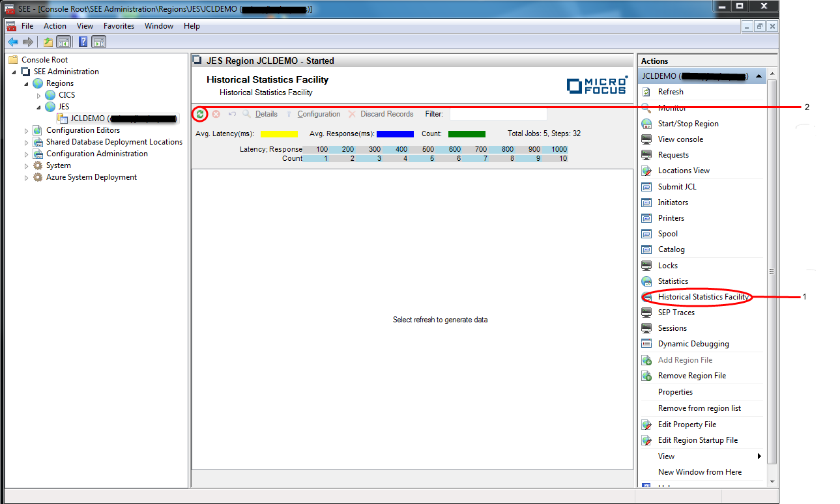Expand the Configuration Administration node

27,154
